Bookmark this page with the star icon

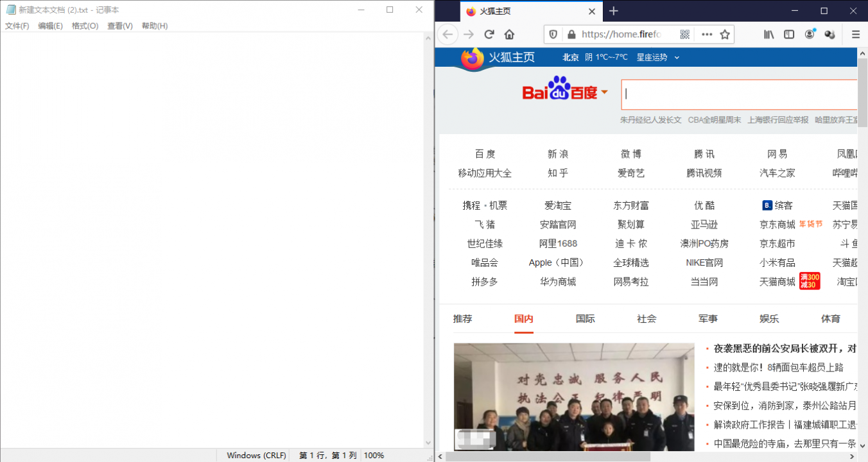(x=725, y=35)
